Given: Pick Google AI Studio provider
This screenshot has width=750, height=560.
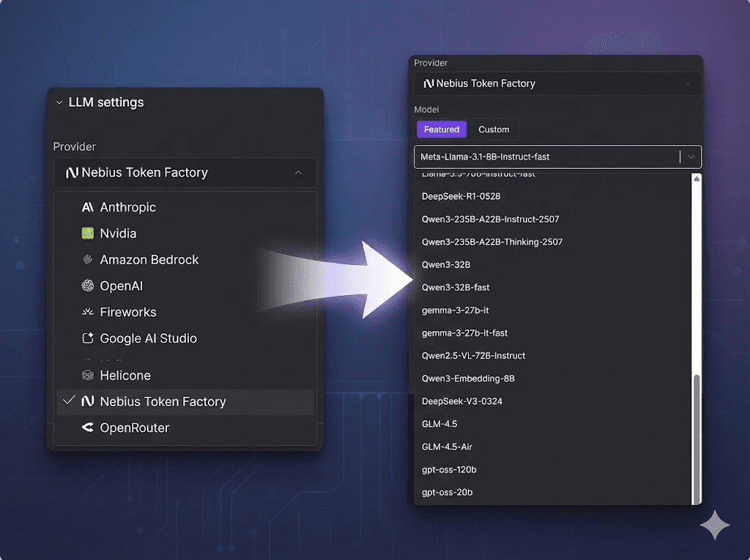Looking at the screenshot, I should coord(185,338).
